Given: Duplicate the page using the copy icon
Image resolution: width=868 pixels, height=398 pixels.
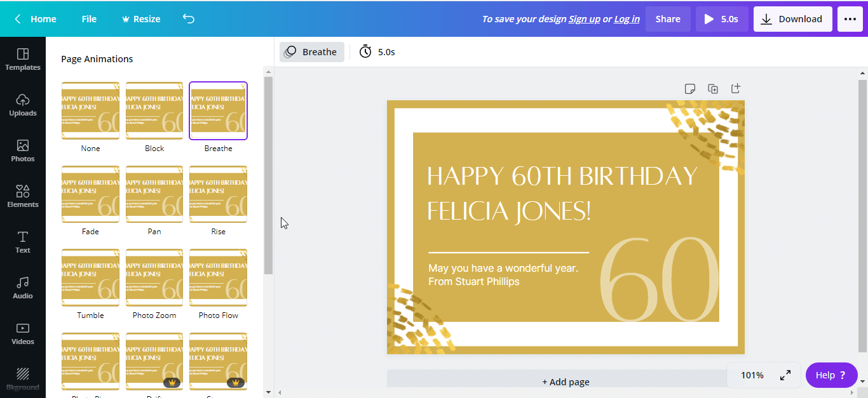Looking at the screenshot, I should (713, 89).
